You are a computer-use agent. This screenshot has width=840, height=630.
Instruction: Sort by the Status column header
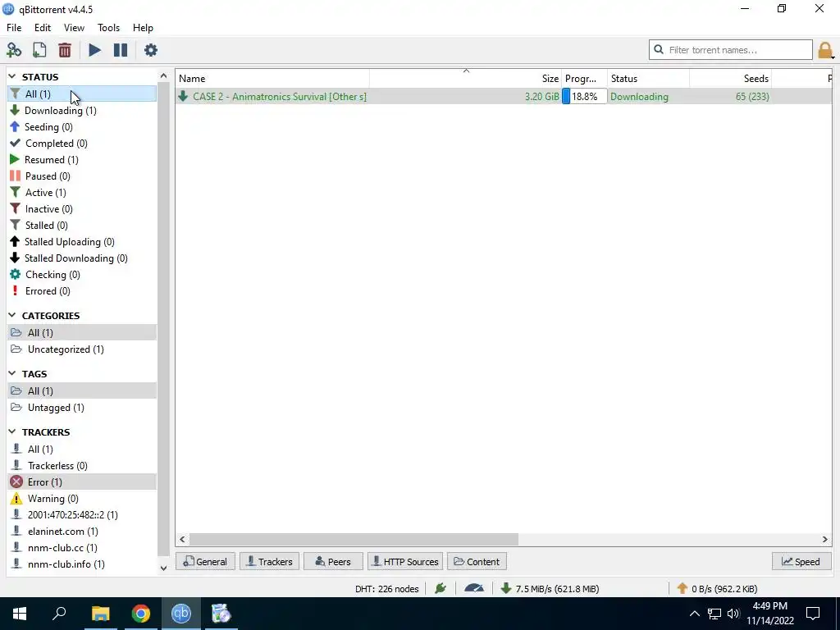click(x=648, y=78)
